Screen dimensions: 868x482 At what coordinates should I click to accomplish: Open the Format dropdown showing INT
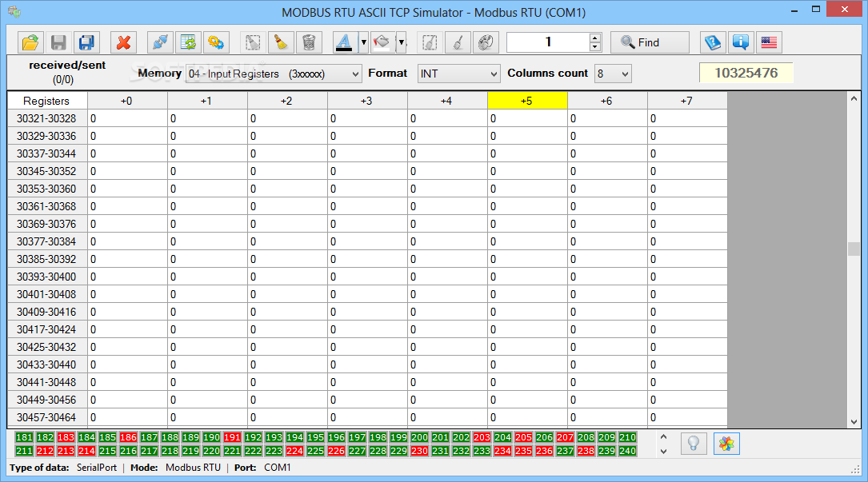[x=459, y=74]
